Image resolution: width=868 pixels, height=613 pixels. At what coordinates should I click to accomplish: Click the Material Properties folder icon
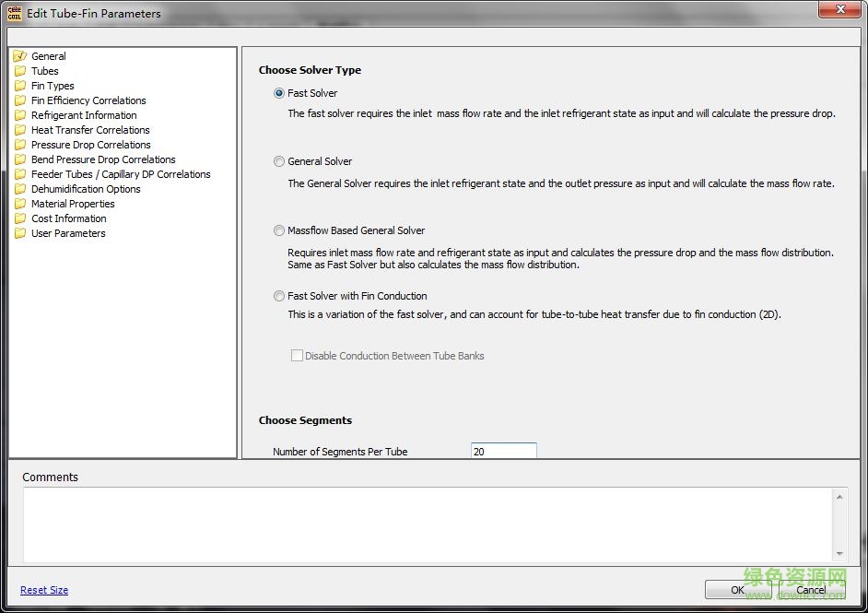pyautogui.click(x=20, y=204)
